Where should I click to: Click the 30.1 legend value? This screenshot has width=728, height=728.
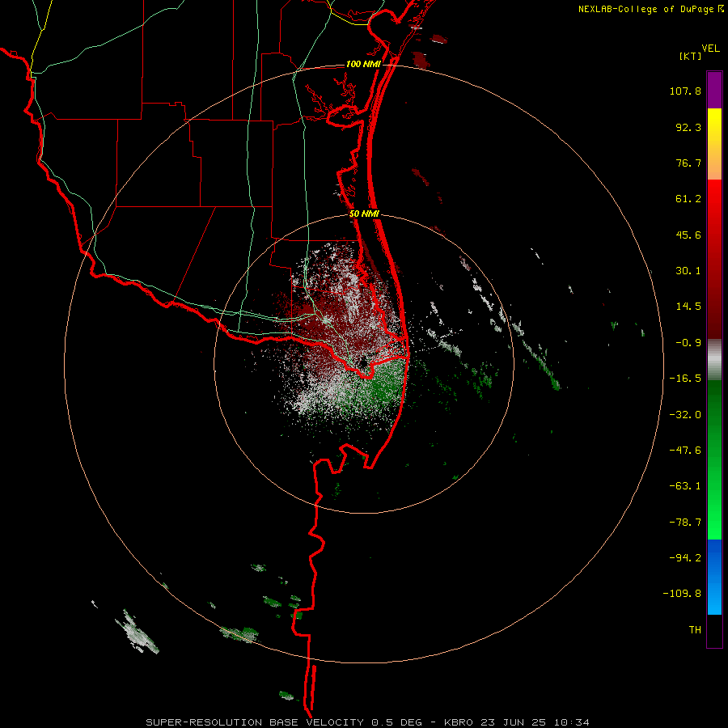point(688,271)
